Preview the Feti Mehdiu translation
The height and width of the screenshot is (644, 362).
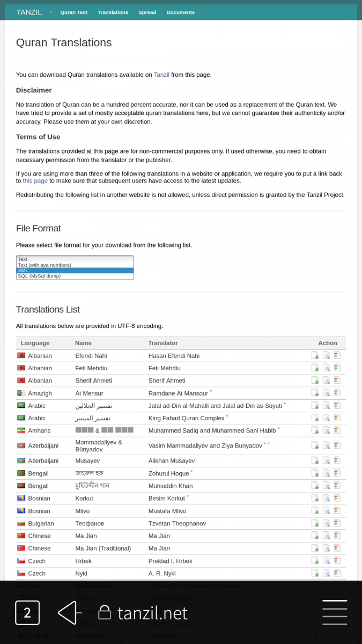pos(326,368)
